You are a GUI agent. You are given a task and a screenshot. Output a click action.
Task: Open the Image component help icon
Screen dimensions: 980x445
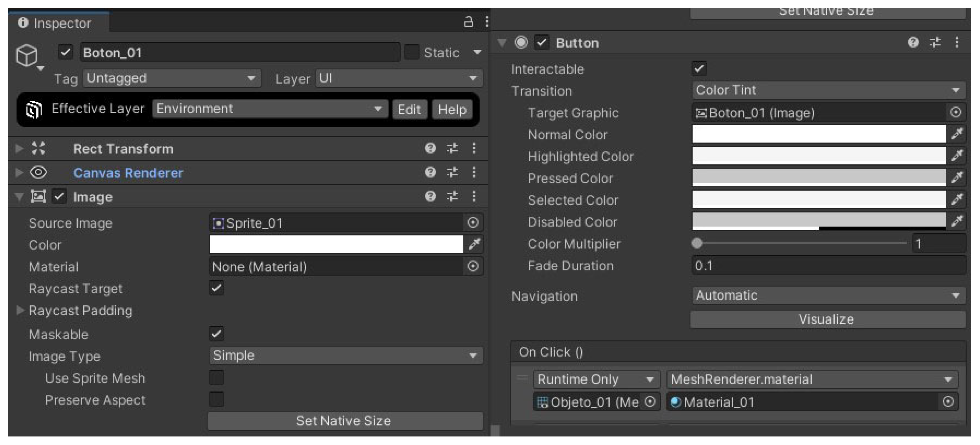coord(430,196)
